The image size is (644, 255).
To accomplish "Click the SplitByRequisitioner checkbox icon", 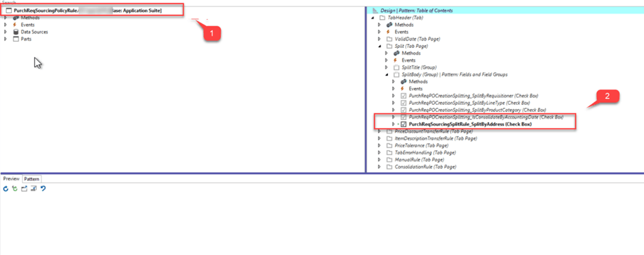I will (x=403, y=96).
